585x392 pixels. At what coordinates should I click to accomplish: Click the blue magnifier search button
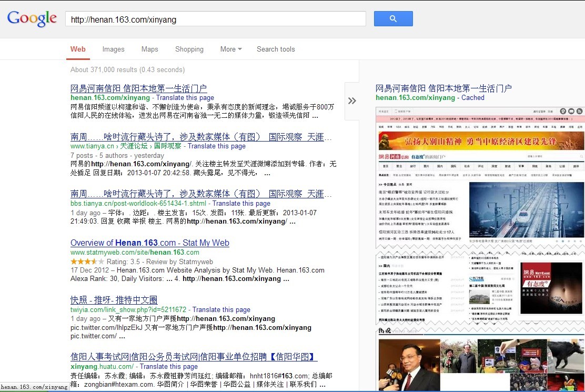point(393,18)
